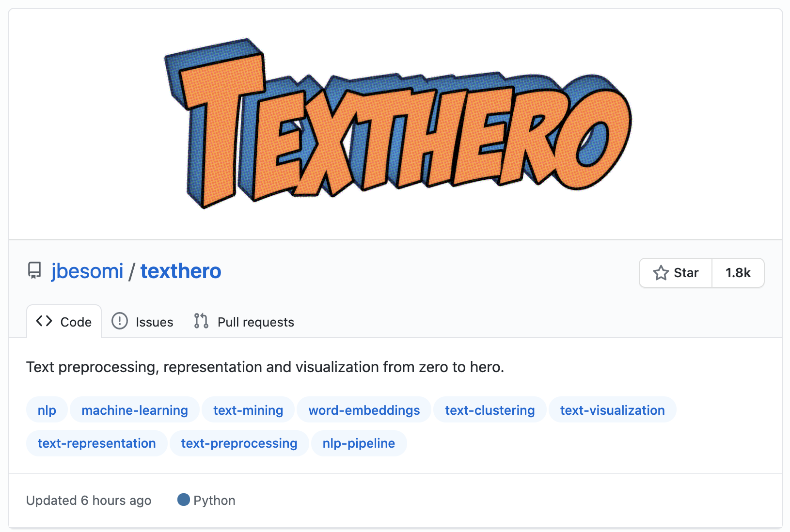Click the Code brackets icon

tap(44, 321)
